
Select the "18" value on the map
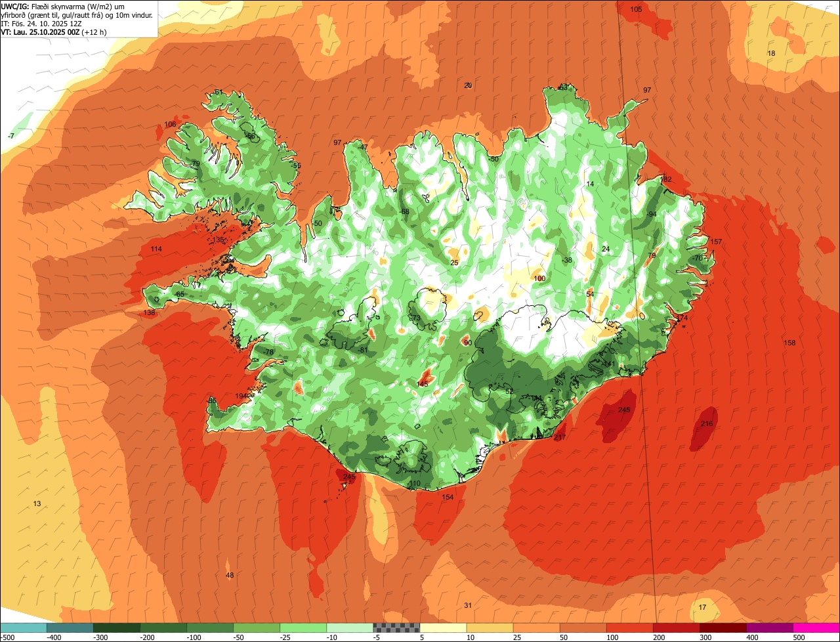771,53
